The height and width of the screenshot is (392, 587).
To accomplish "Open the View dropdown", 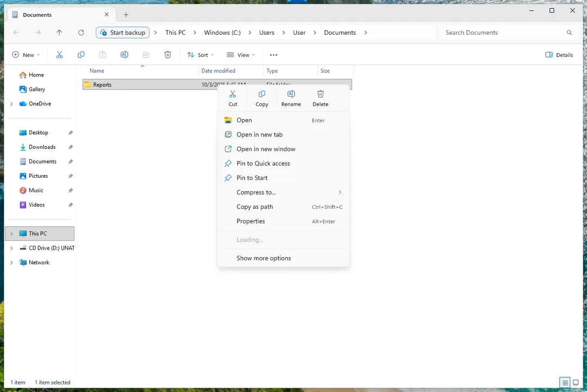I will pyautogui.click(x=241, y=55).
